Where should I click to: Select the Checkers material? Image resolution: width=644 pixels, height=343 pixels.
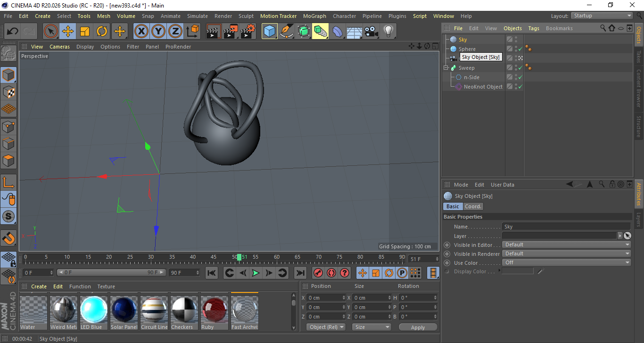(x=184, y=313)
